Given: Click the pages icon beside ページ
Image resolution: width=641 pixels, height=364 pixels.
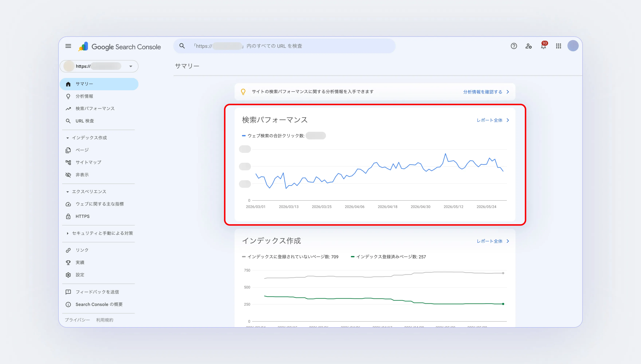Looking at the screenshot, I should tap(68, 150).
